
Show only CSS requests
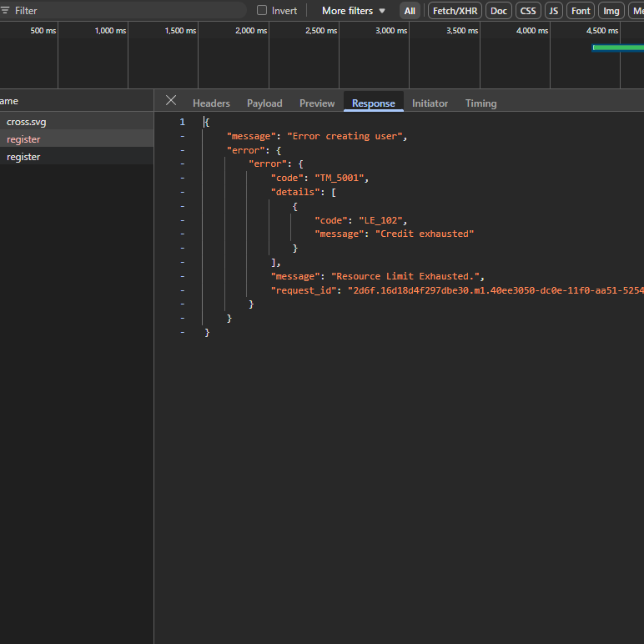[528, 11]
